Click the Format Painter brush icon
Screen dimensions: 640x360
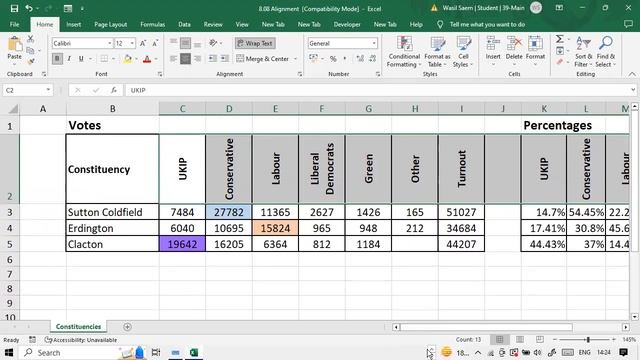click(x=31, y=61)
